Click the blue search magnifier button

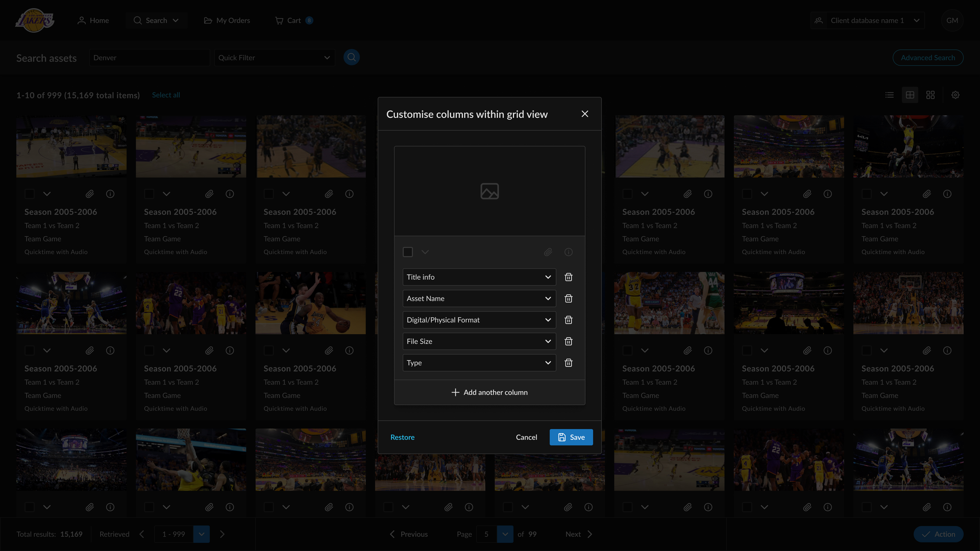coord(351,57)
